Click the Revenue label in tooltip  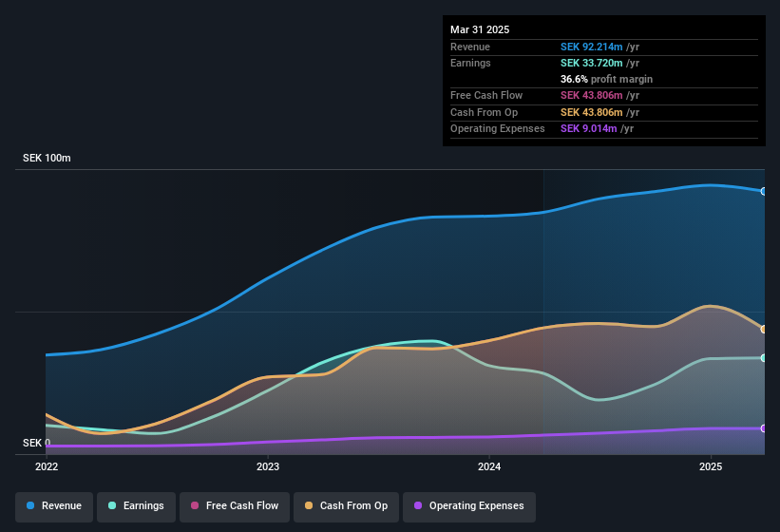[x=470, y=47]
